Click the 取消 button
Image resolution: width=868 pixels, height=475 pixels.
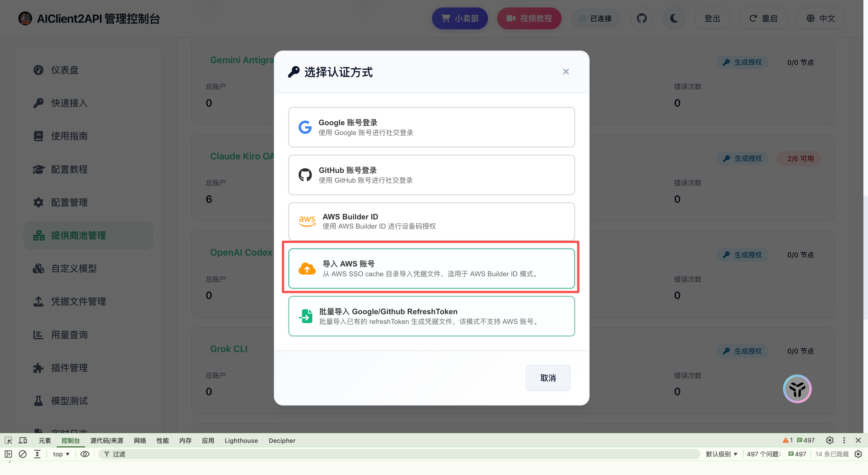click(x=548, y=378)
